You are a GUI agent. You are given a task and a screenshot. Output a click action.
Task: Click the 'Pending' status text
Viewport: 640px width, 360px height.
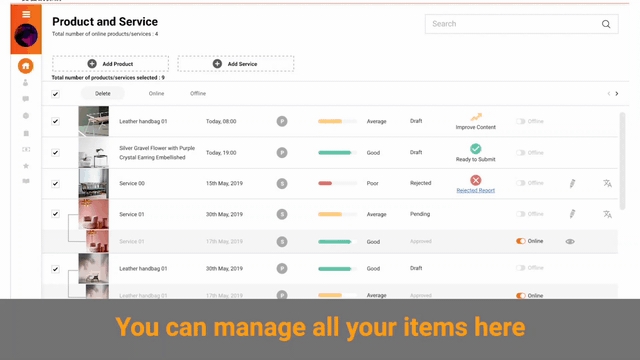coord(420,214)
